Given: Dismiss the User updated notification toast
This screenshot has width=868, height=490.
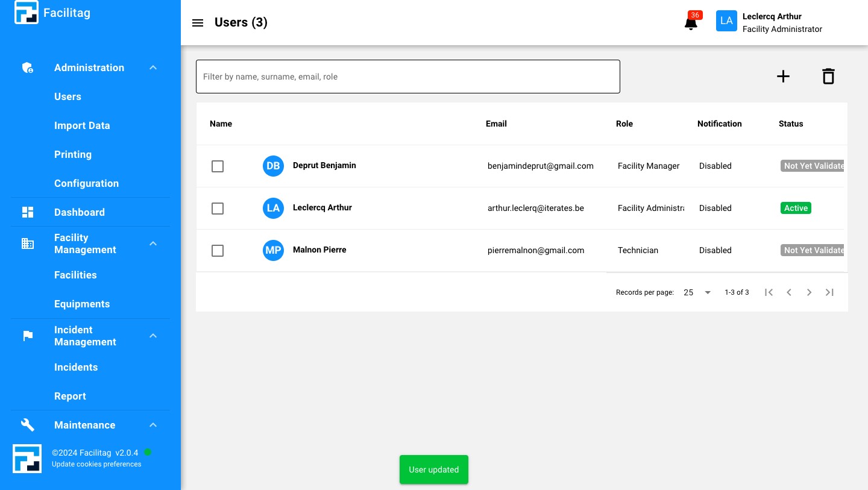Looking at the screenshot, I should pyautogui.click(x=433, y=470).
